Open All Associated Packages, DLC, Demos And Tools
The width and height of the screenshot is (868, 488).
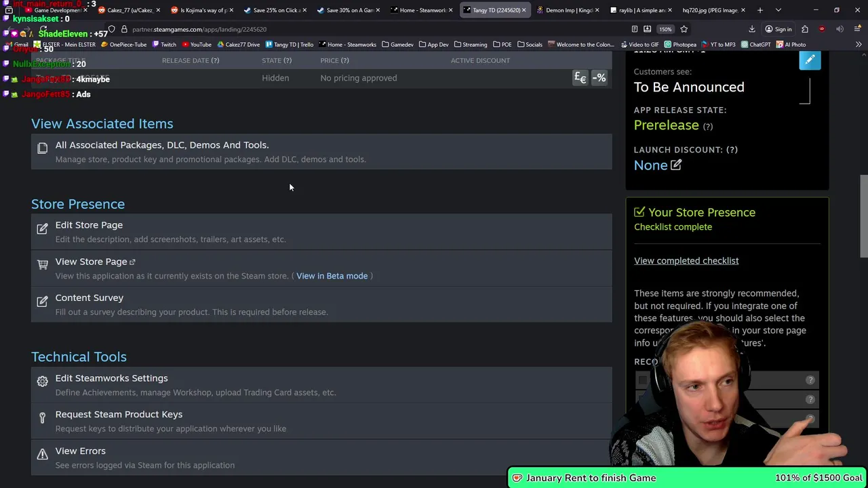tap(162, 145)
